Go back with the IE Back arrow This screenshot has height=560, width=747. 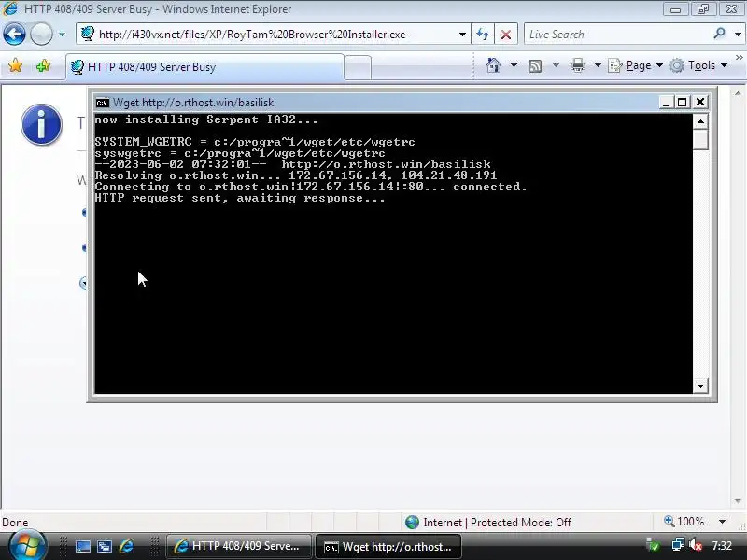point(14,35)
